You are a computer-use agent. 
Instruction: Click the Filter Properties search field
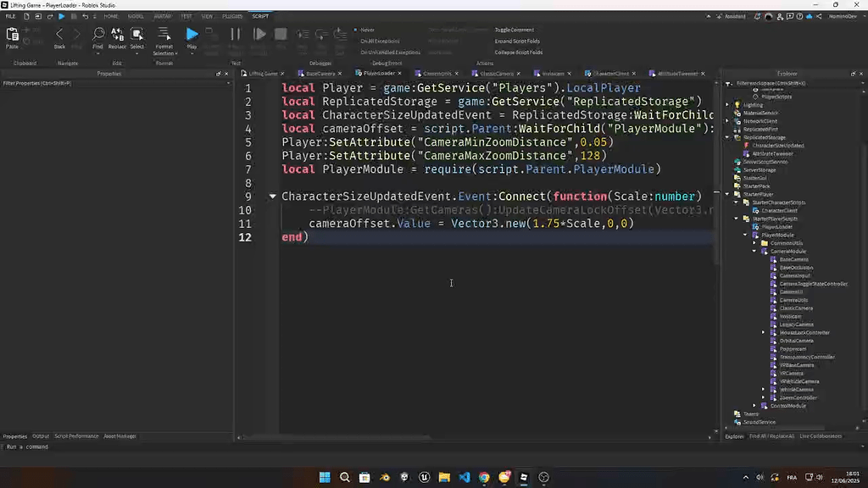coord(114,83)
